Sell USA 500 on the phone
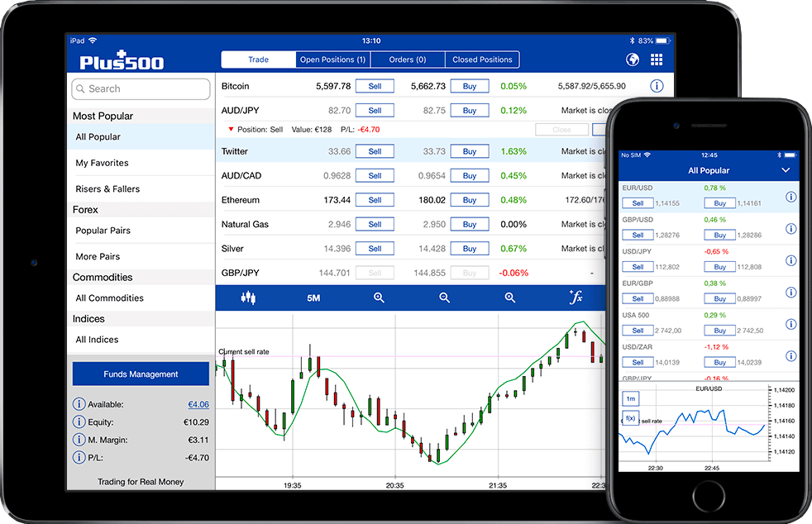 pyautogui.click(x=638, y=331)
